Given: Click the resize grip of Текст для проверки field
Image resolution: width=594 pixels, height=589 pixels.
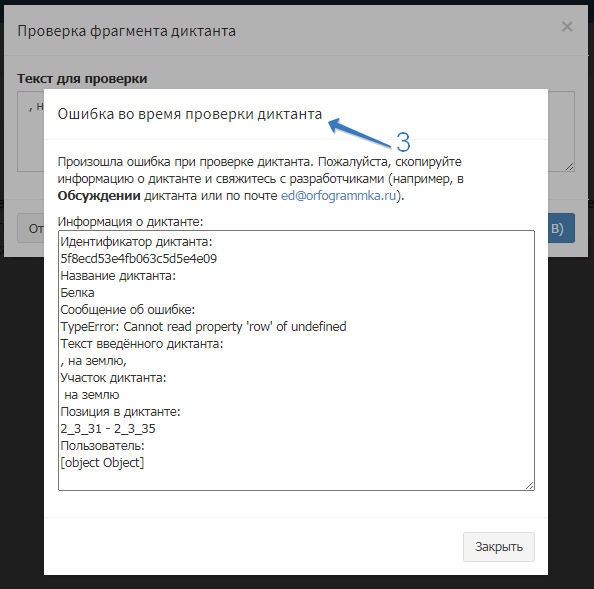Looking at the screenshot, I should [569, 166].
